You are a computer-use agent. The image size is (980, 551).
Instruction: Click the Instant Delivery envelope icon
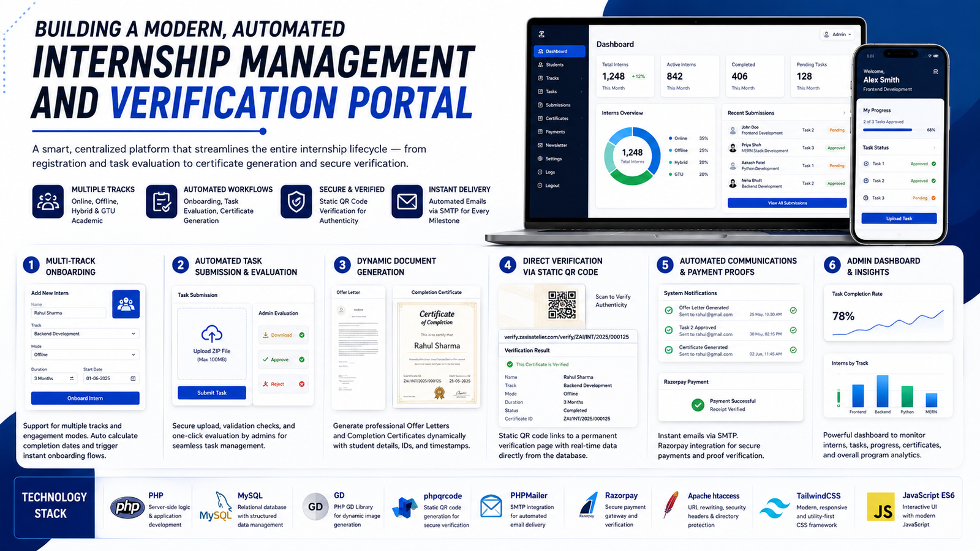[x=407, y=202]
